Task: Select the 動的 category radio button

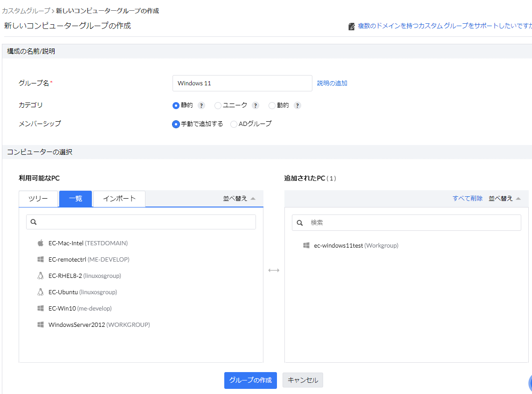Action: tap(272, 105)
